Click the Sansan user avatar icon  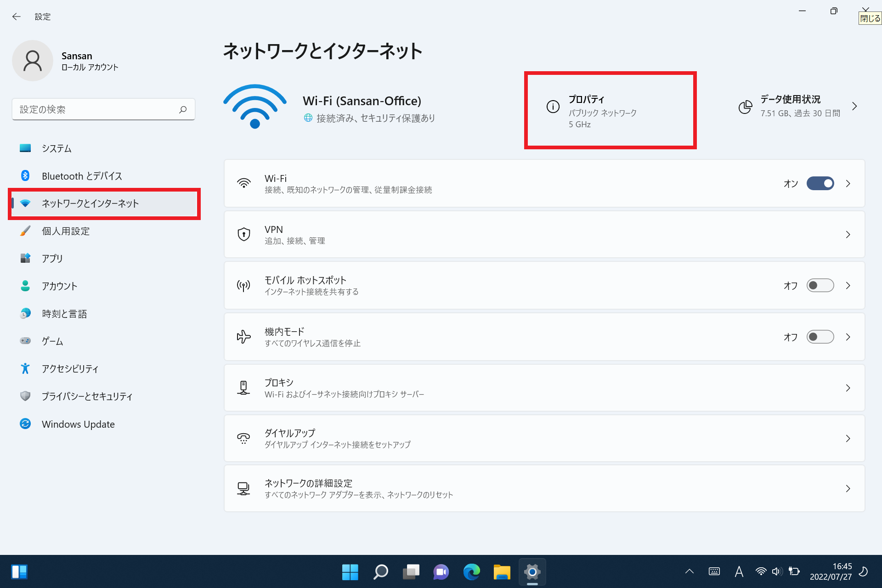tap(33, 61)
